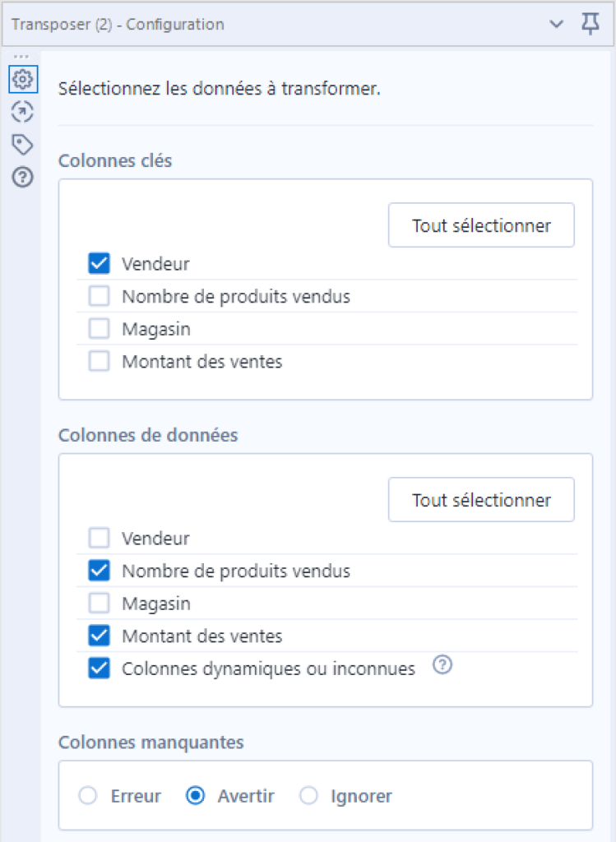The width and height of the screenshot is (616, 842).
Task: Open the Configuration gear tab in sidebar
Action: coord(22,80)
